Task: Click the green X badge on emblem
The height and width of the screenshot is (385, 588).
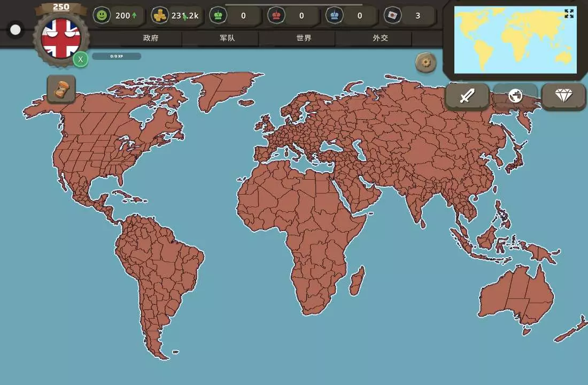Action: (x=81, y=59)
